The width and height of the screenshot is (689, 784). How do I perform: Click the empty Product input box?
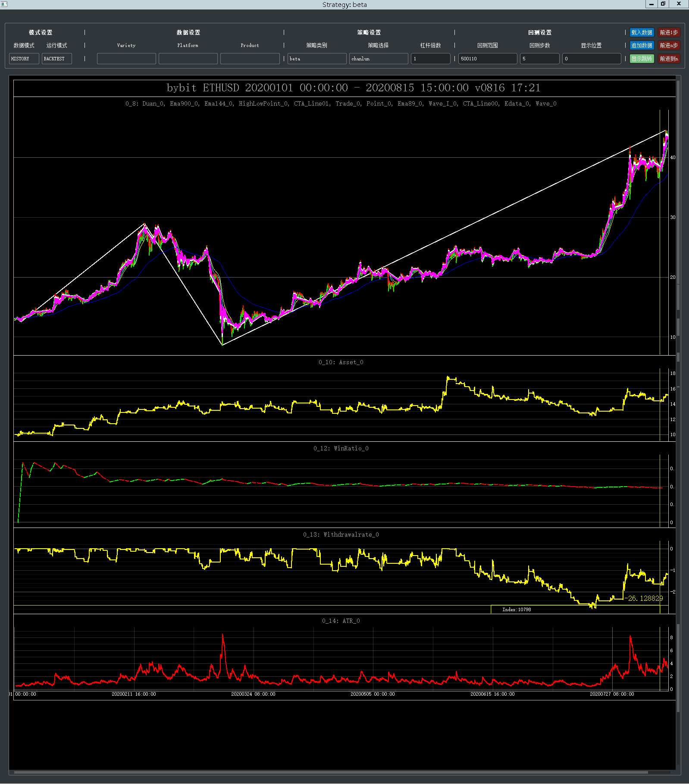coord(250,59)
